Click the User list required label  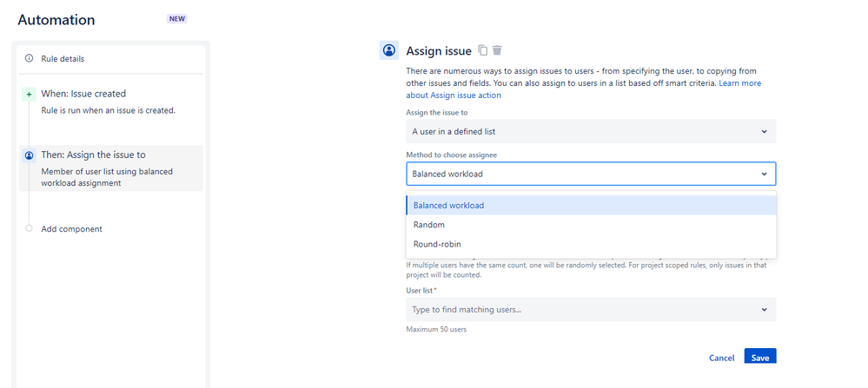coord(421,290)
